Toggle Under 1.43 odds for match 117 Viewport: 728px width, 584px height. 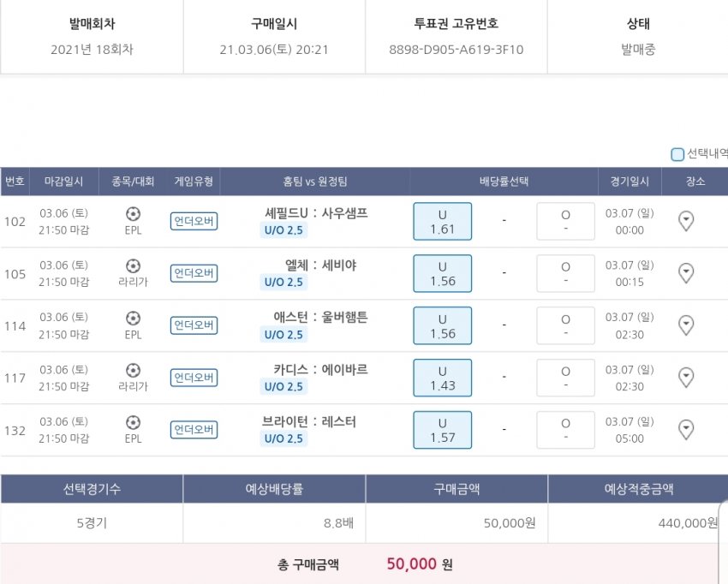tap(442, 378)
